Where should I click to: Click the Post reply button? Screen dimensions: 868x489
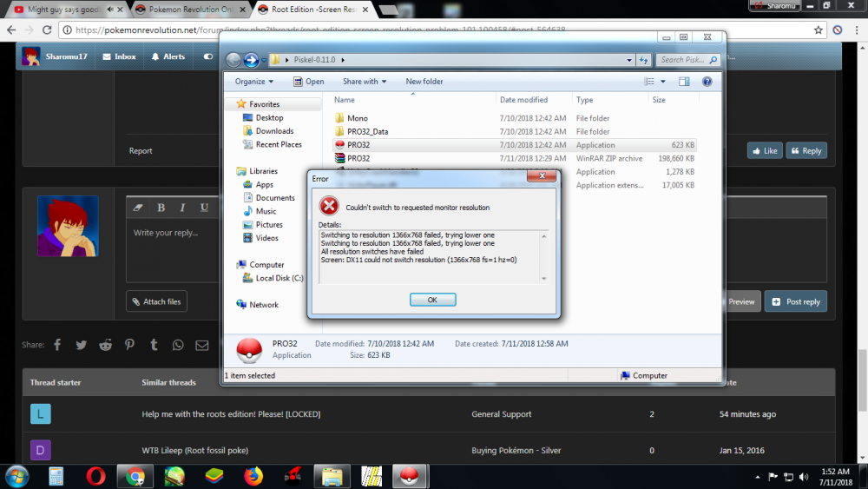point(795,301)
